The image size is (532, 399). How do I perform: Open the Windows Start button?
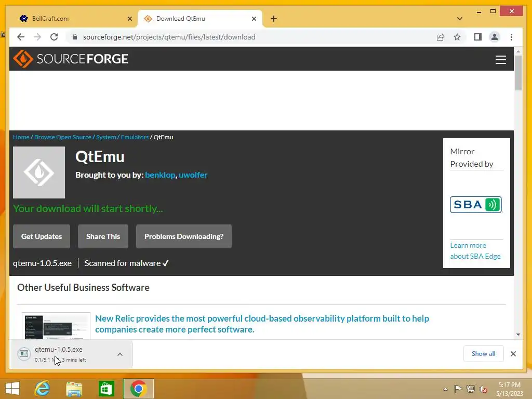tap(12, 389)
